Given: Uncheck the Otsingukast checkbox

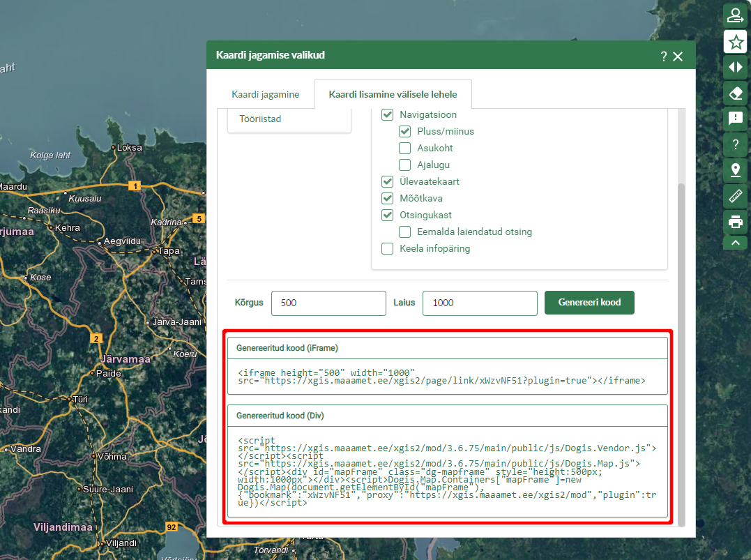Looking at the screenshot, I should (387, 215).
